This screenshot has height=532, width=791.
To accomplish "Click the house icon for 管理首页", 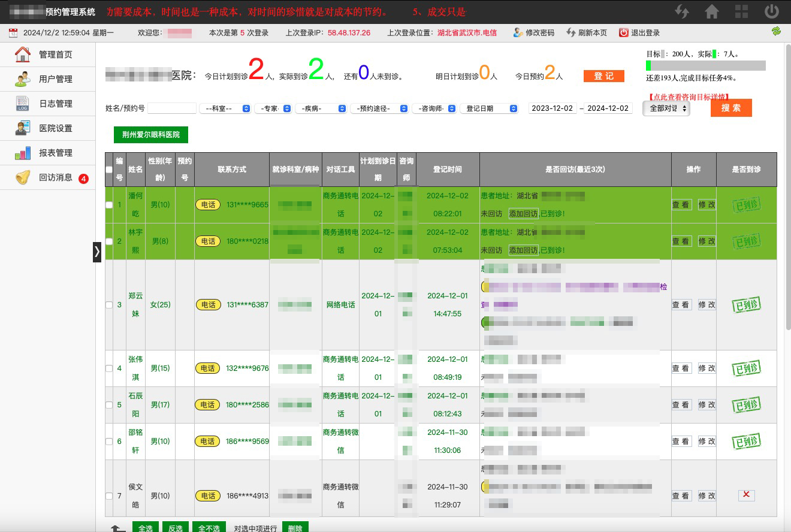I will pyautogui.click(x=23, y=55).
